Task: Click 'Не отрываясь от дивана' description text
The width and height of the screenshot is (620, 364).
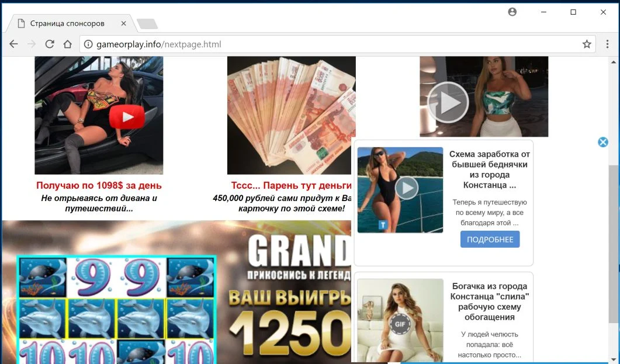Action: click(99, 203)
